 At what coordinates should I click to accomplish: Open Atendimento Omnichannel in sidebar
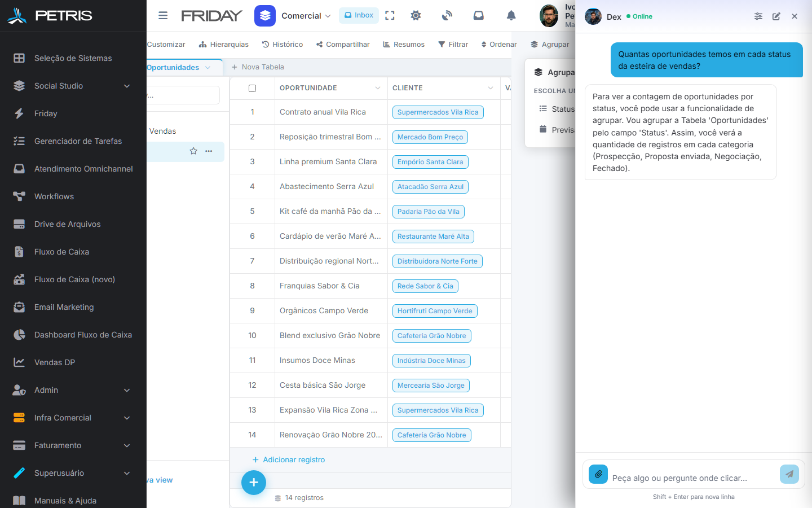[73, 169]
